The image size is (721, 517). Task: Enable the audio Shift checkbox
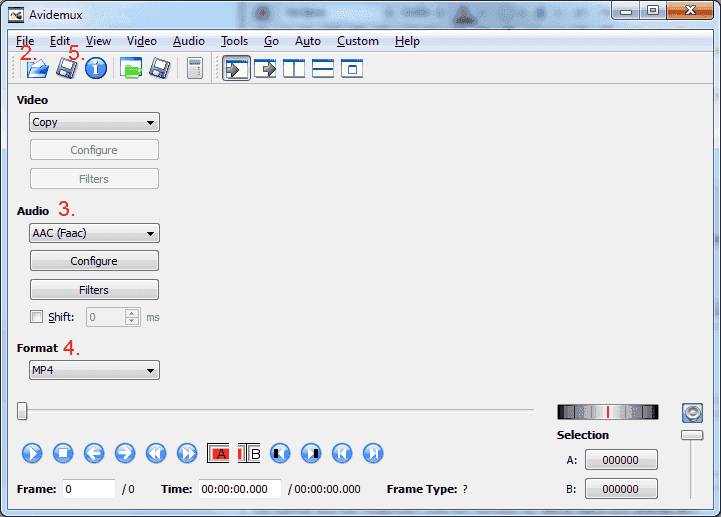[x=36, y=316]
